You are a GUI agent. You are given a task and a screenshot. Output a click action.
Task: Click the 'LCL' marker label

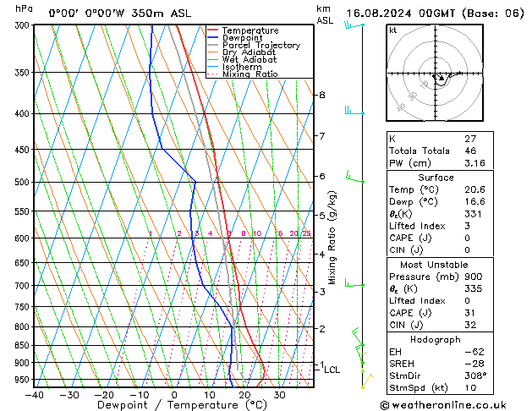coord(332,370)
